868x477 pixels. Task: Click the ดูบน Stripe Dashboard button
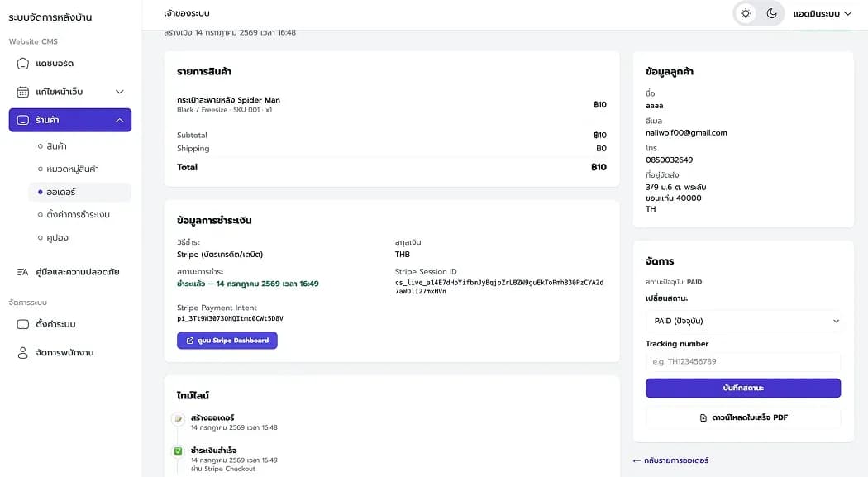(x=227, y=341)
